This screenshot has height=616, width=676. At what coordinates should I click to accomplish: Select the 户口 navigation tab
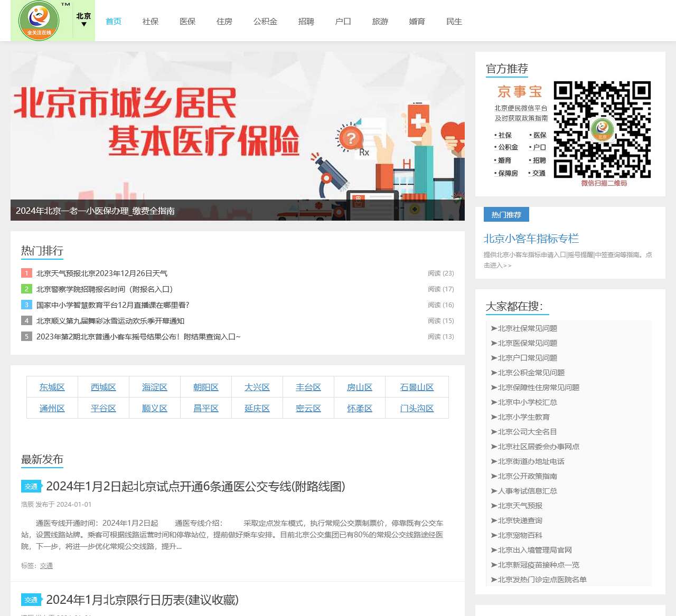(343, 22)
